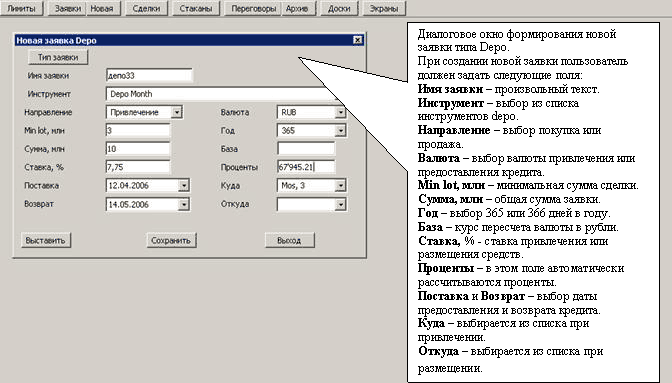
Task: Click the Возврат field label
Action: pos(39,204)
